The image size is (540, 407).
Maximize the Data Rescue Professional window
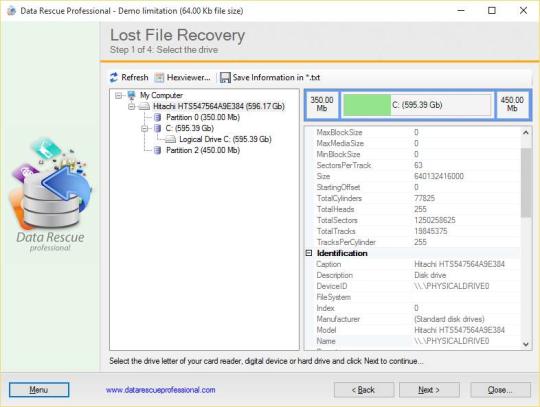(x=492, y=11)
